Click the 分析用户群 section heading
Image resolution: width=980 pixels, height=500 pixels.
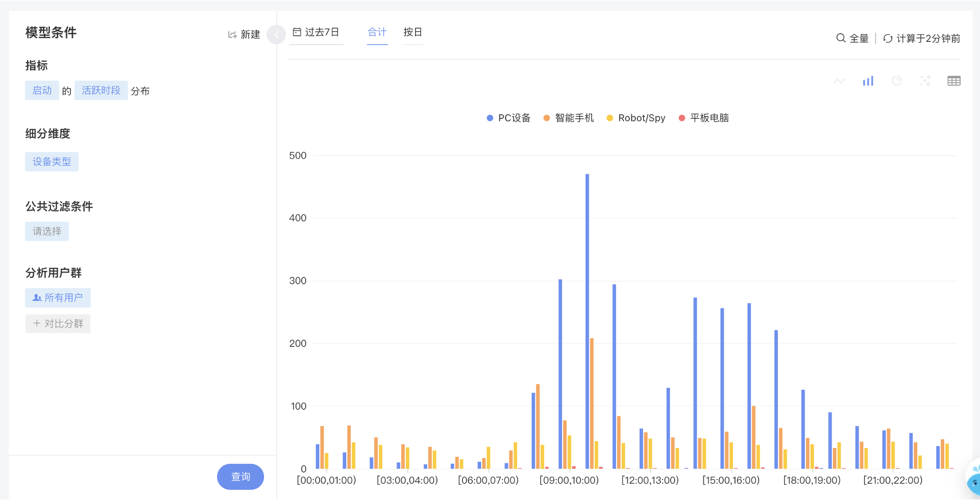pos(54,273)
